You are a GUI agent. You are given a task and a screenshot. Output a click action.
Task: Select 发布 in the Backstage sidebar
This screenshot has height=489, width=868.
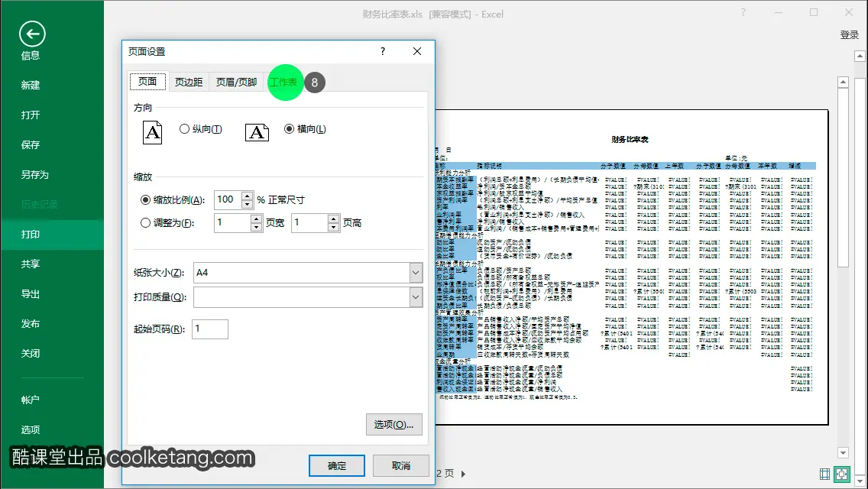[31, 324]
